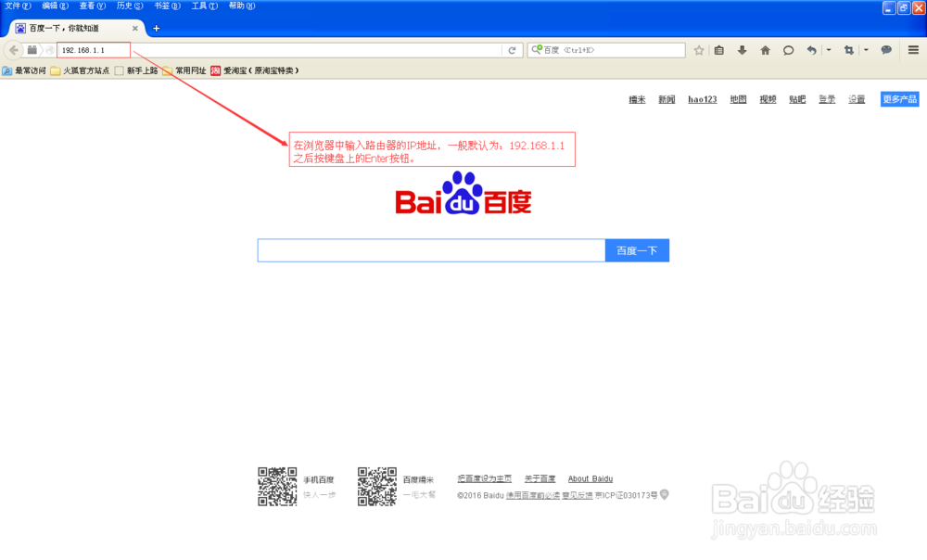Viewport: 927px width, 560px height.
Task: Open the 帮助 menu
Action: (x=242, y=6)
